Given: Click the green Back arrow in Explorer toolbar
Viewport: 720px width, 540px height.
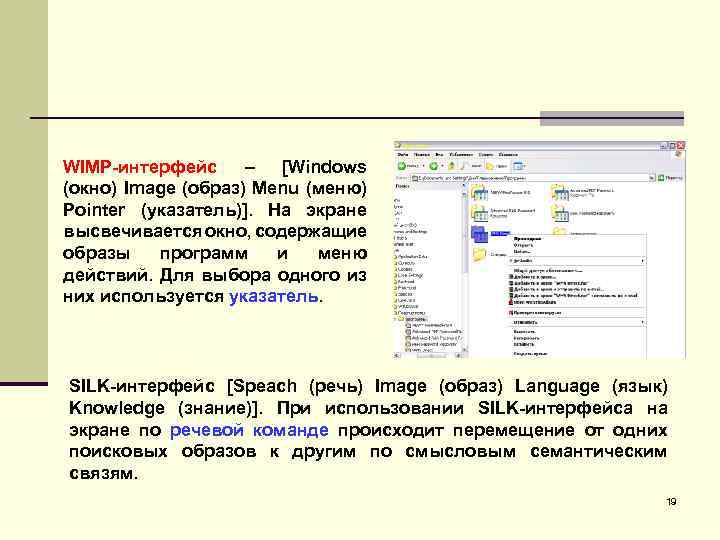Looking at the screenshot, I should [402, 166].
